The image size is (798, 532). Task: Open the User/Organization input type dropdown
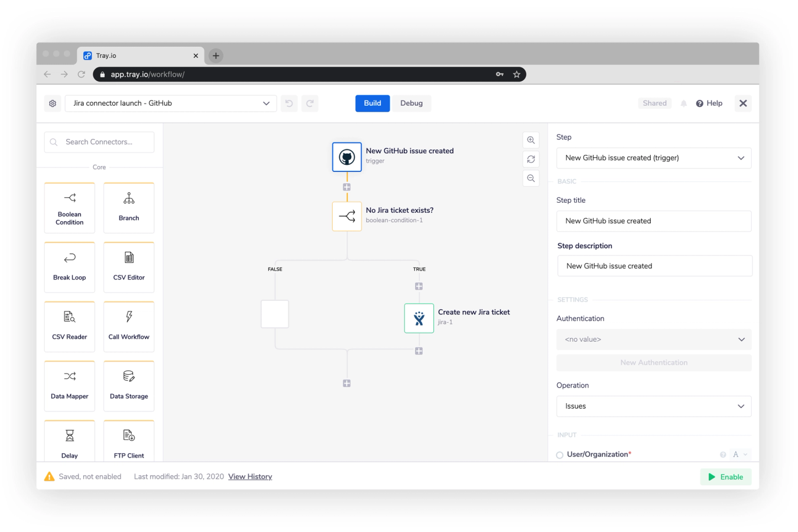pyautogui.click(x=740, y=455)
